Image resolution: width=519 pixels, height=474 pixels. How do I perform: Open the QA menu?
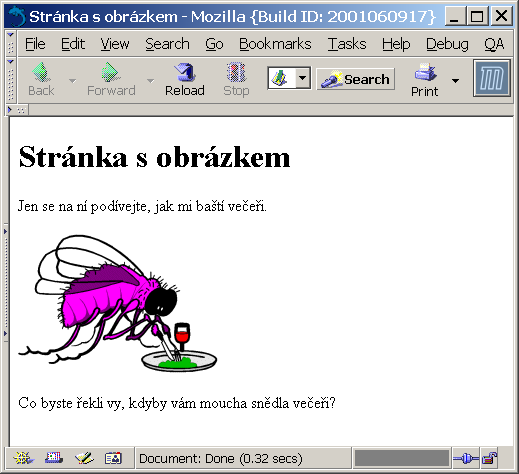click(494, 44)
